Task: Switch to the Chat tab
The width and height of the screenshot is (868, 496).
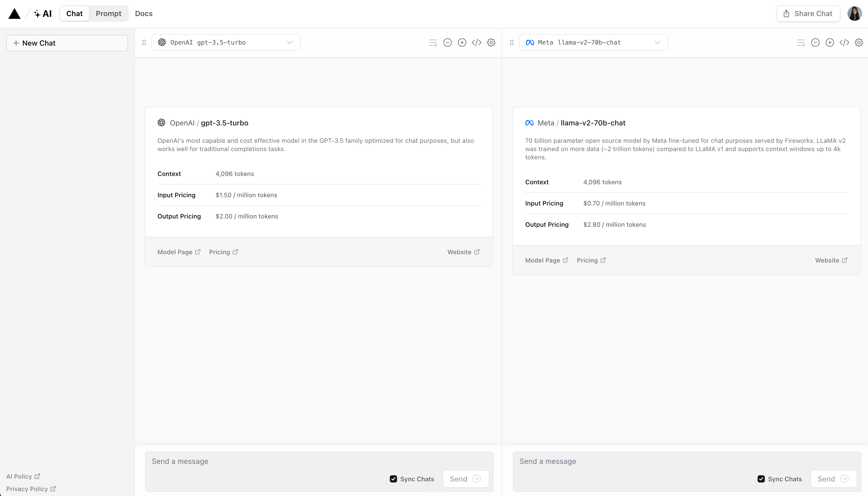Action: (74, 14)
